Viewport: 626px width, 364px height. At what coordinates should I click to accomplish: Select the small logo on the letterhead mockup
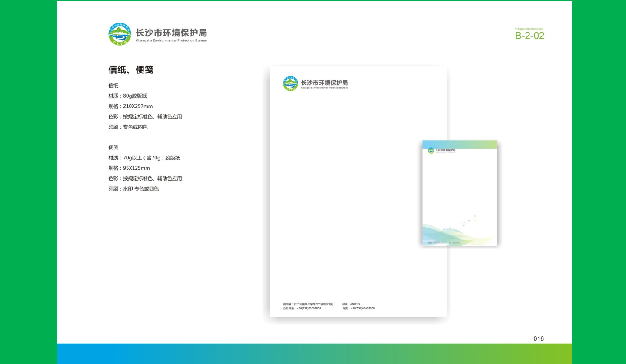click(290, 83)
